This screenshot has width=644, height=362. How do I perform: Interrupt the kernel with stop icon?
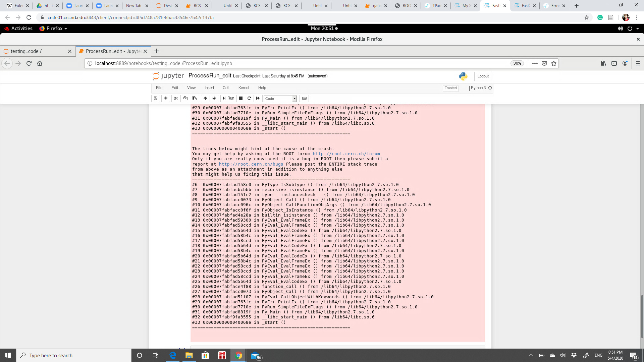pyautogui.click(x=241, y=98)
